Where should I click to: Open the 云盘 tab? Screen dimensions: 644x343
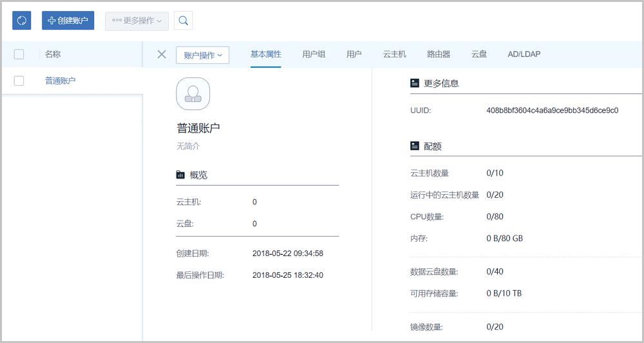pyautogui.click(x=478, y=54)
